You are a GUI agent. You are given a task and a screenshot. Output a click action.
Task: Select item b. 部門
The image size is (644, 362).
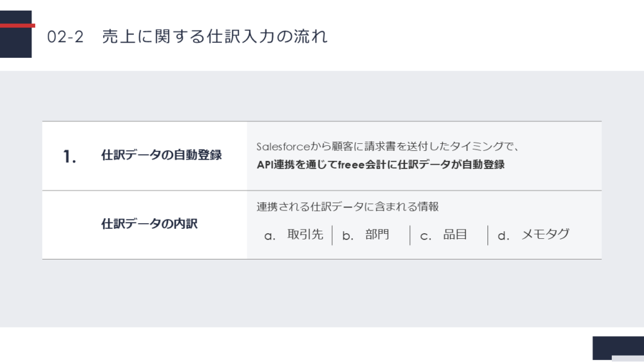click(366, 235)
